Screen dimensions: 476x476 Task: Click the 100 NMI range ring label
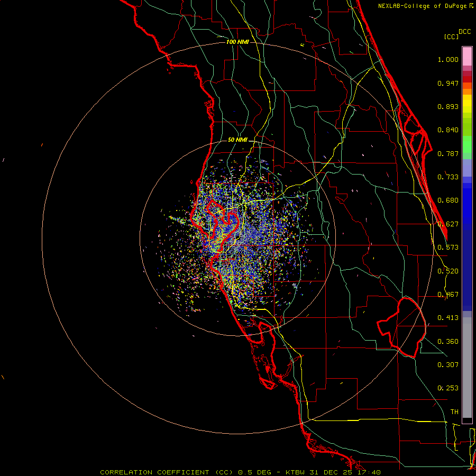[237, 42]
